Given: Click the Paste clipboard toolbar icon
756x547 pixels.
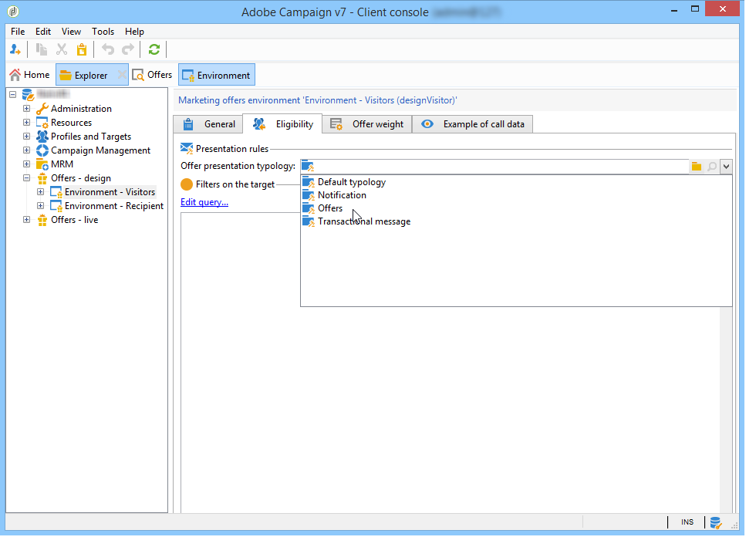Looking at the screenshot, I should tap(82, 49).
